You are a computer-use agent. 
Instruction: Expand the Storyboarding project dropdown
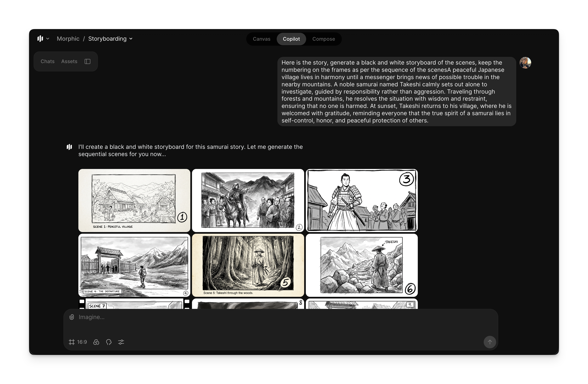coord(131,39)
